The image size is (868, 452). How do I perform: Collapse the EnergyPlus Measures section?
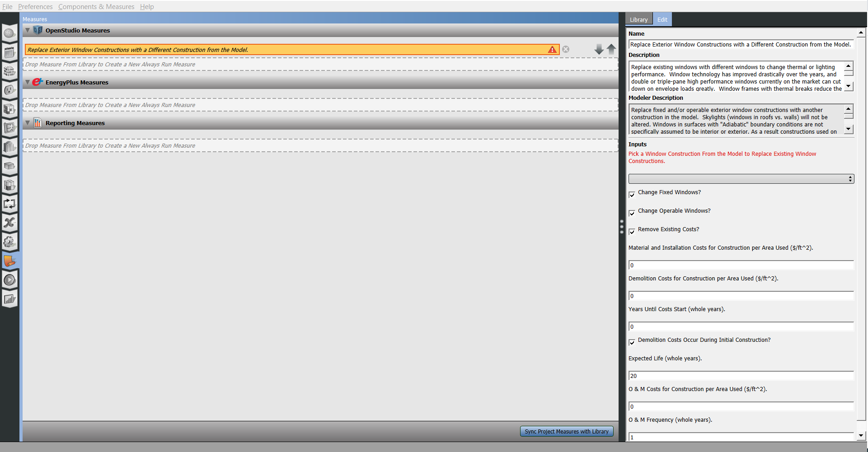click(28, 82)
